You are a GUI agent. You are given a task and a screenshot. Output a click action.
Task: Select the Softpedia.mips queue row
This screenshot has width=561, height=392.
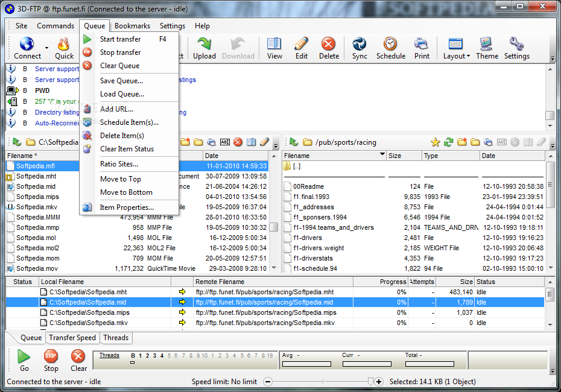tap(275, 312)
